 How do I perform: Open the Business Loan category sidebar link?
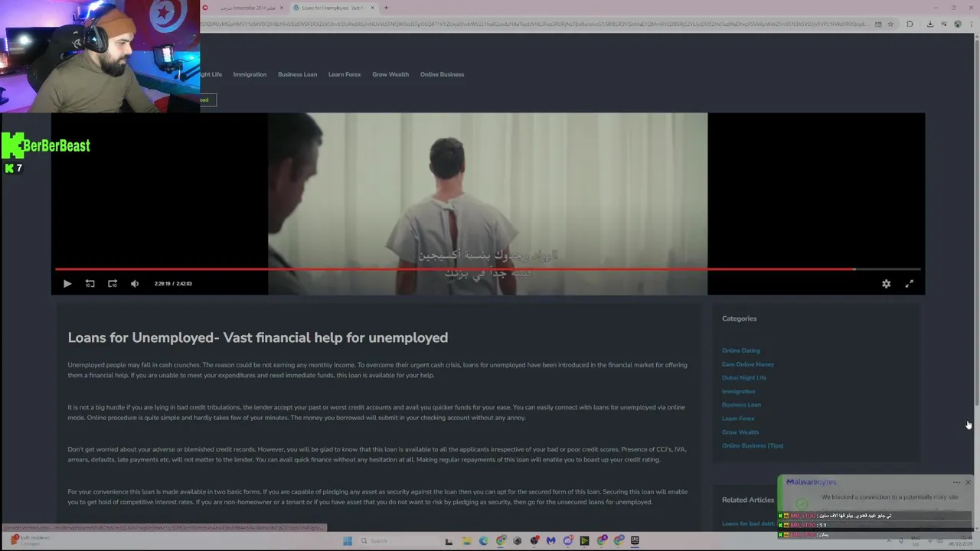[741, 405]
